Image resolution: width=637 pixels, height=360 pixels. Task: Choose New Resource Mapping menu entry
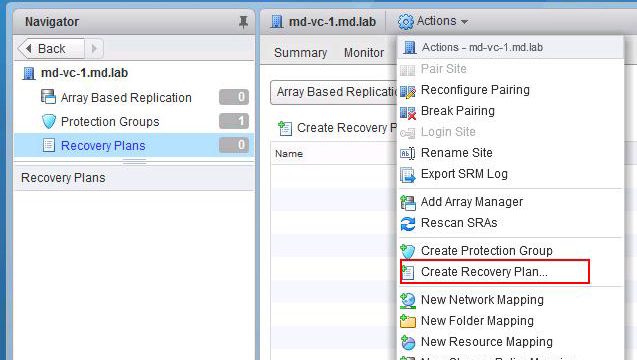(x=487, y=342)
